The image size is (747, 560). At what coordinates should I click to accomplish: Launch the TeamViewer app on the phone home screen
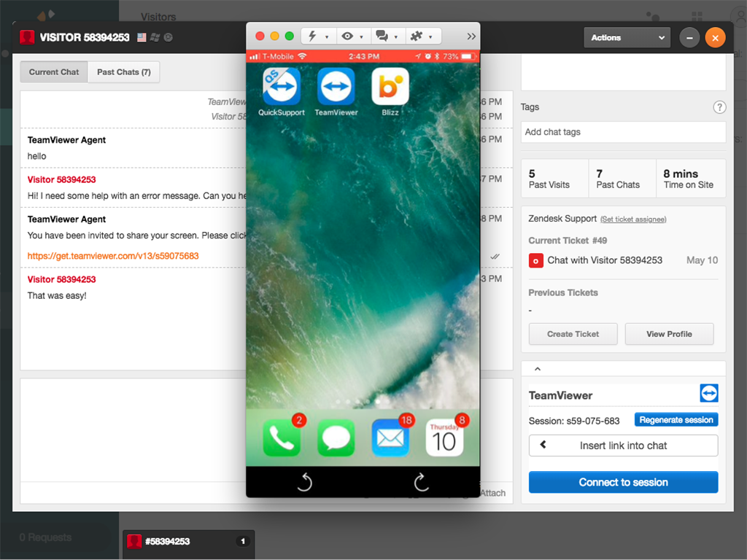tap(336, 85)
